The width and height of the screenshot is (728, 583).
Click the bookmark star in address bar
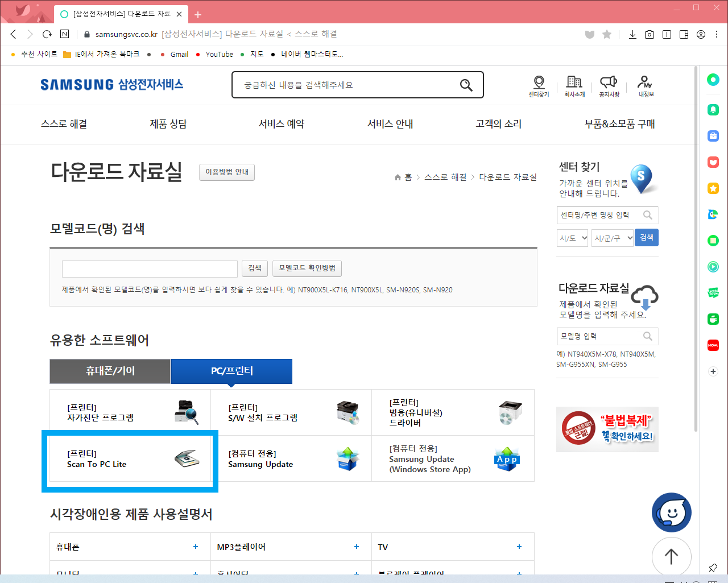point(607,34)
